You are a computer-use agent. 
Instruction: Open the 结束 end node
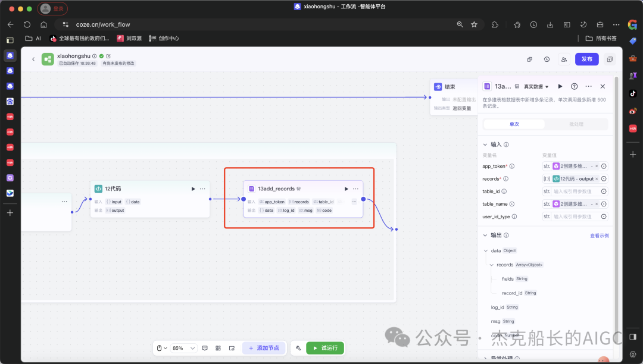click(x=454, y=98)
